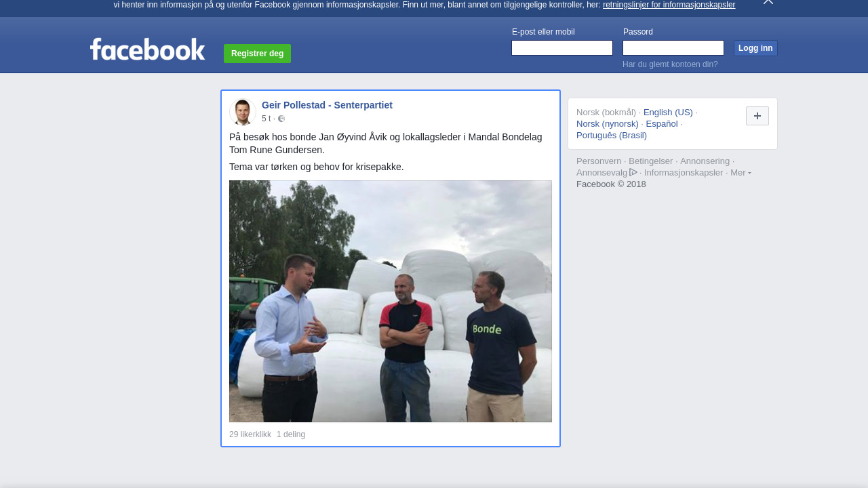Open the Betingelser footer link
The image size is (868, 488).
click(651, 161)
